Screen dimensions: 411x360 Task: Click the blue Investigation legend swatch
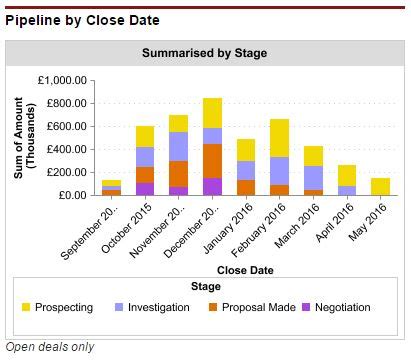119,307
